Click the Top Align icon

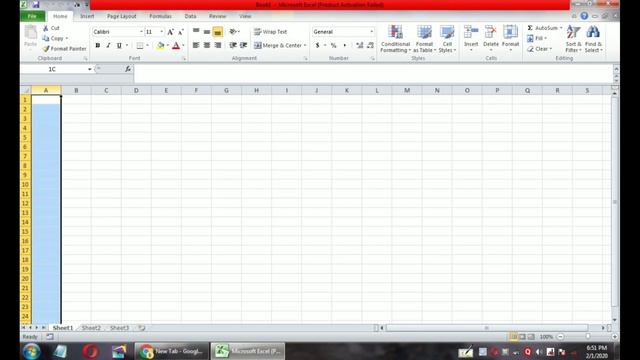pos(196,31)
